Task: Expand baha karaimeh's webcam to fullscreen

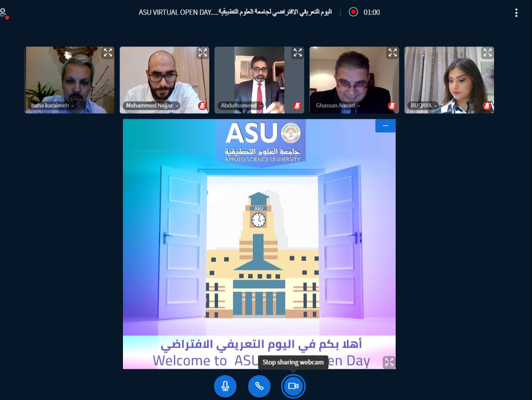Action: [x=107, y=53]
